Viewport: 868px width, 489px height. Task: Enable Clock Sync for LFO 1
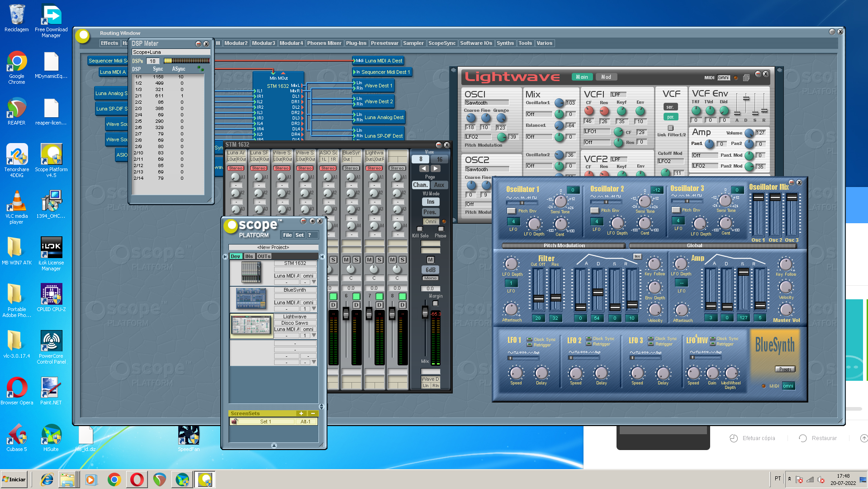click(530, 339)
